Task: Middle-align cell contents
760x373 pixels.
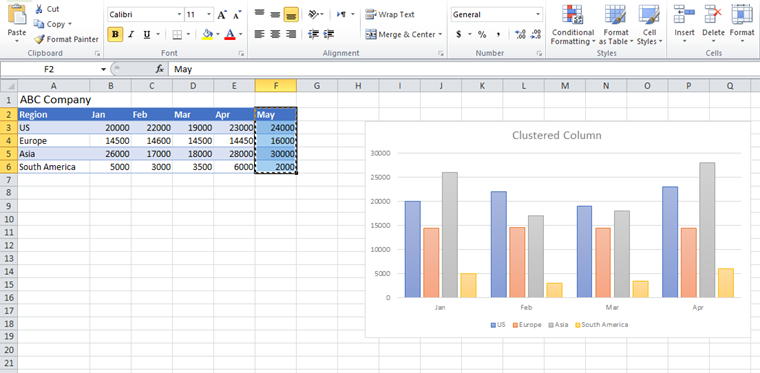Action: [275, 14]
